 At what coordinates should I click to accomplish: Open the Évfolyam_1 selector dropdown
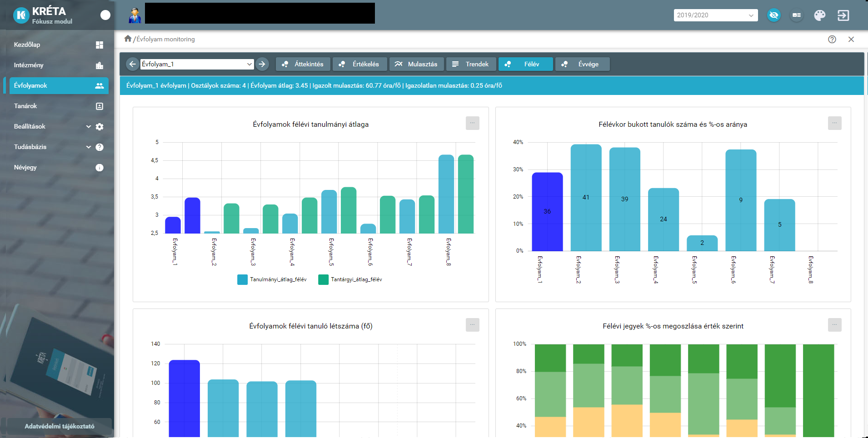click(x=197, y=64)
